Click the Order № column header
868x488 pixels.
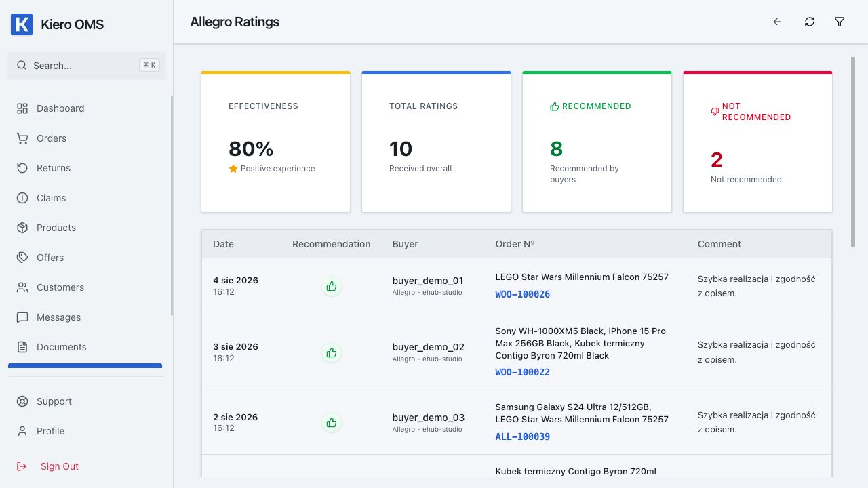515,244
